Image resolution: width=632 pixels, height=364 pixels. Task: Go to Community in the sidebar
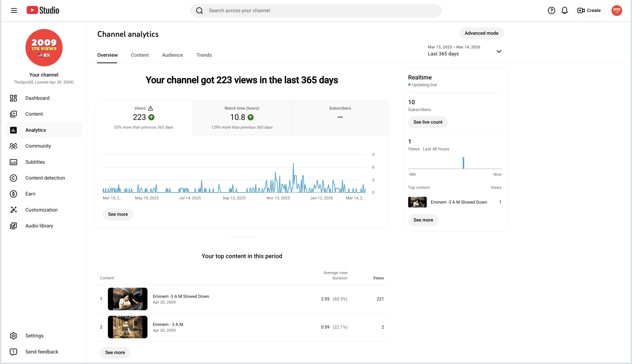pyautogui.click(x=44, y=146)
